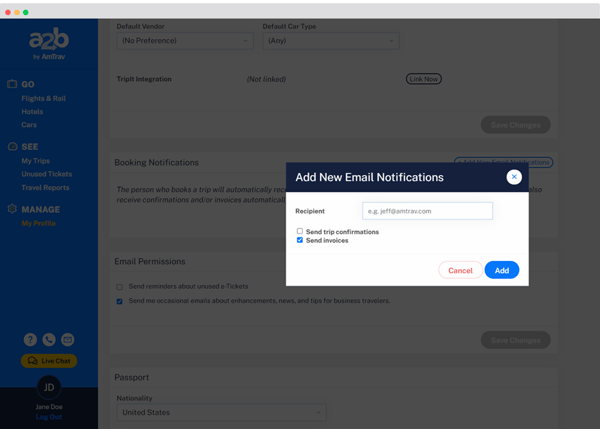Screen dimensions: 600x429
Task: Open Unused Tickets from sidebar
Action: coord(46,174)
